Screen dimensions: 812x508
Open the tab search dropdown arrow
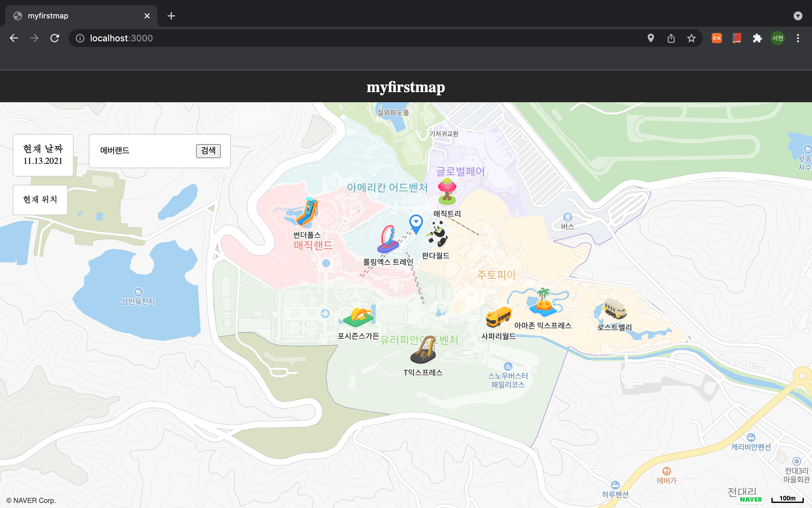(x=798, y=16)
